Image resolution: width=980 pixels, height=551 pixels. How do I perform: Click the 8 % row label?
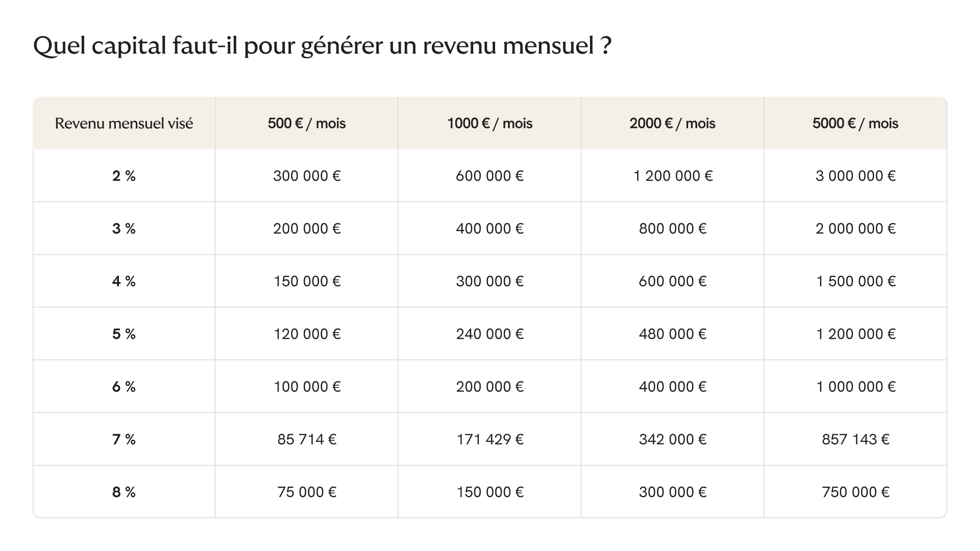click(124, 492)
